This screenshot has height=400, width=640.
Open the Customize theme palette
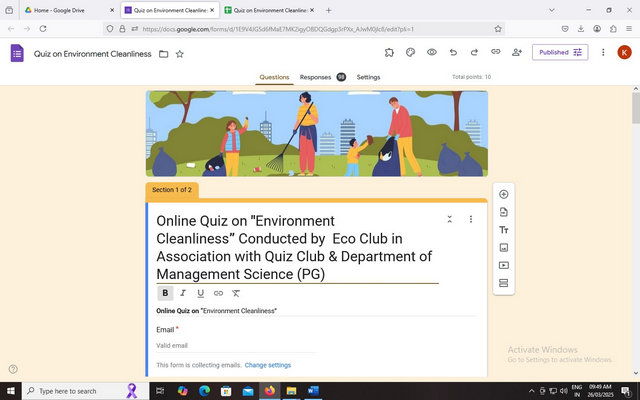coord(410,52)
